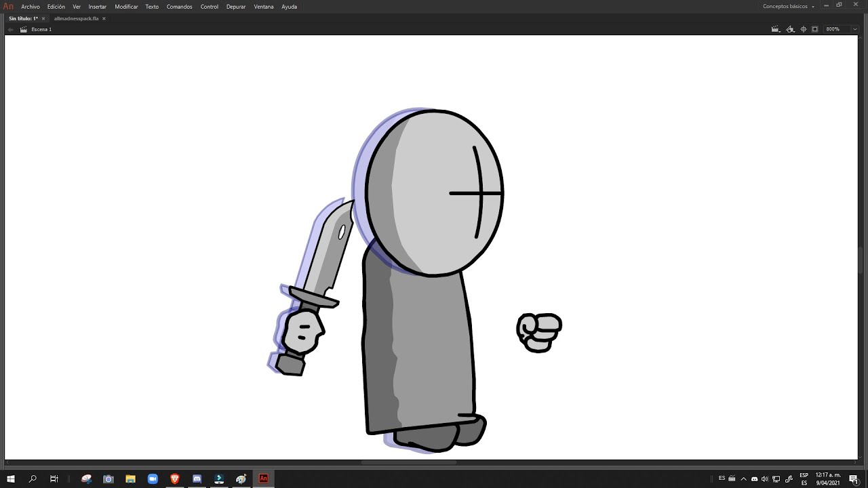The width and height of the screenshot is (868, 488).
Task: Click the volume speaker icon in system tray
Action: 765,479
